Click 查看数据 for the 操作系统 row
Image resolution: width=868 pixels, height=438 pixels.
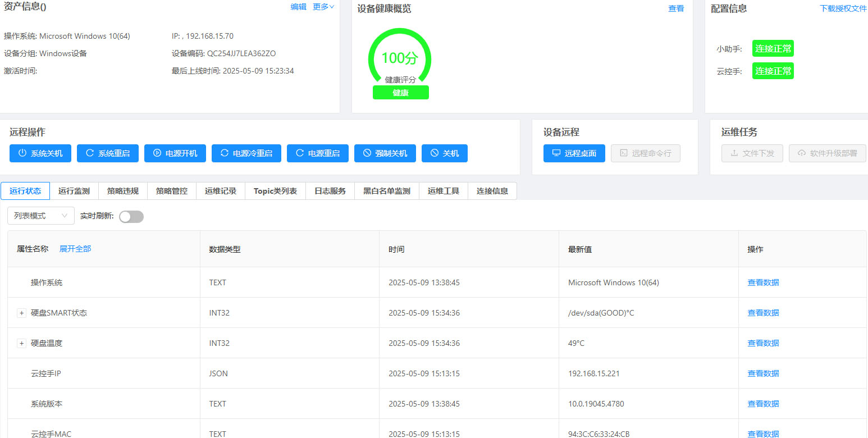coord(763,282)
